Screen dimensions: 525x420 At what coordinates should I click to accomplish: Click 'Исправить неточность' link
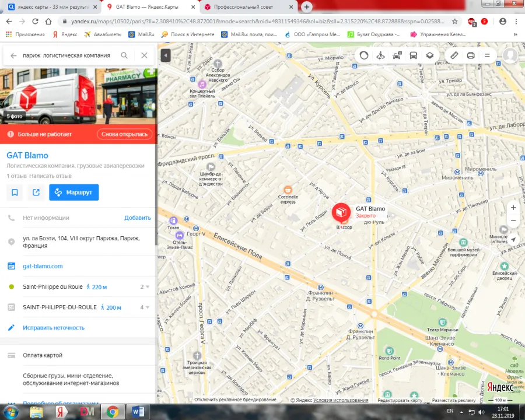point(54,328)
